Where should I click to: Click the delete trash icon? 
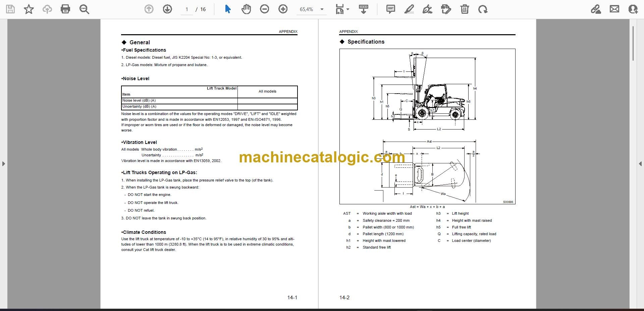click(x=465, y=9)
